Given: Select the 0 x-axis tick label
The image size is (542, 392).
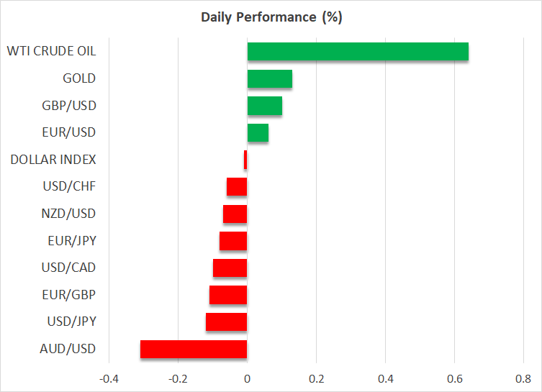Looking at the screenshot, I should click(247, 378).
